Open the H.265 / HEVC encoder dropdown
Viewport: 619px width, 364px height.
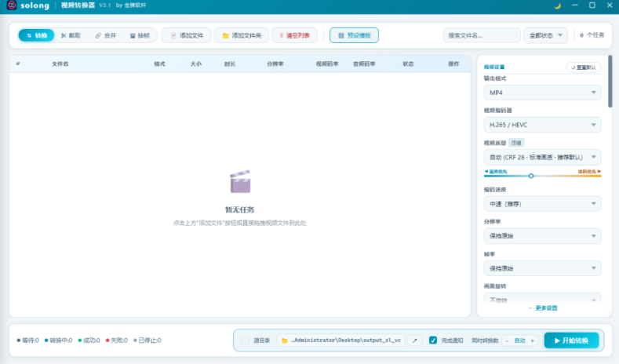point(542,125)
